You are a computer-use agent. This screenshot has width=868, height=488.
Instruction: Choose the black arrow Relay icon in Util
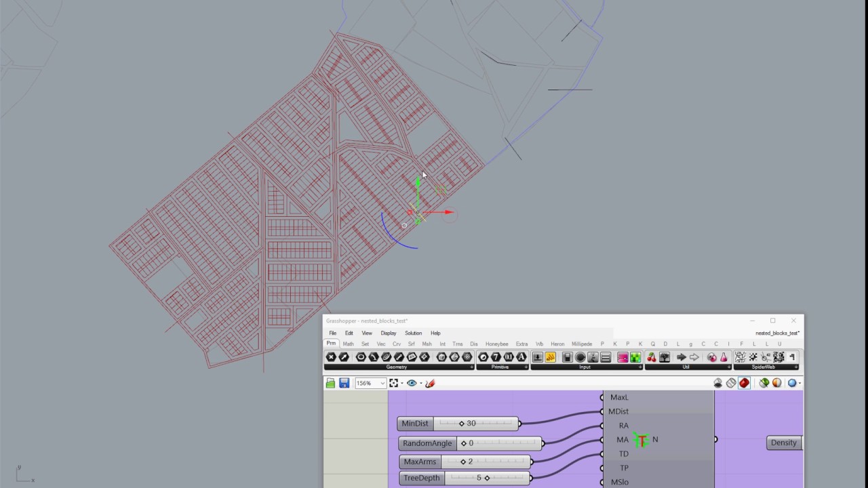682,357
